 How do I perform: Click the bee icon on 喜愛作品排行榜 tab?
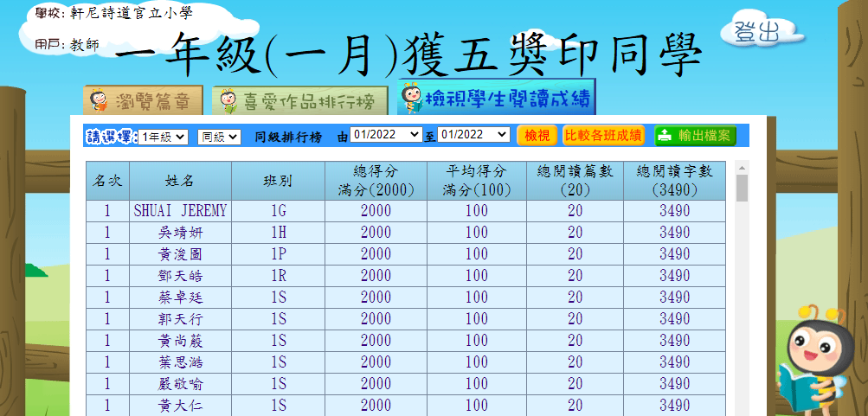click(228, 102)
